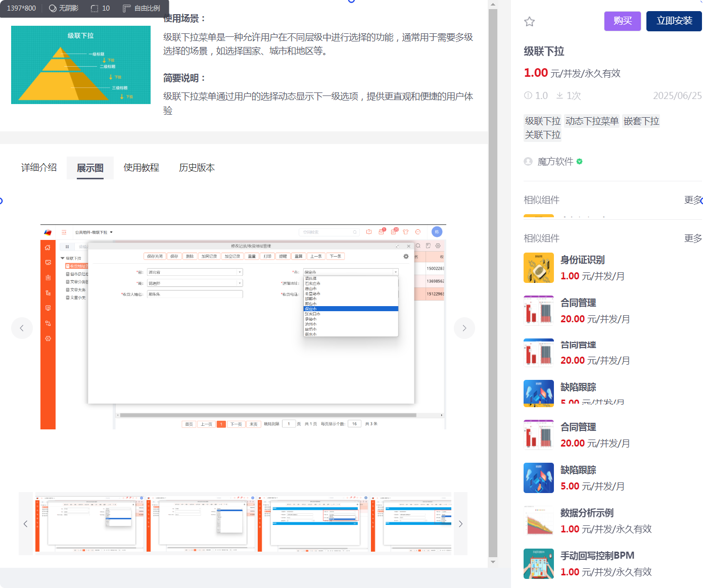Show next image in main showcase carousel
The width and height of the screenshot is (703, 588).
click(x=464, y=328)
